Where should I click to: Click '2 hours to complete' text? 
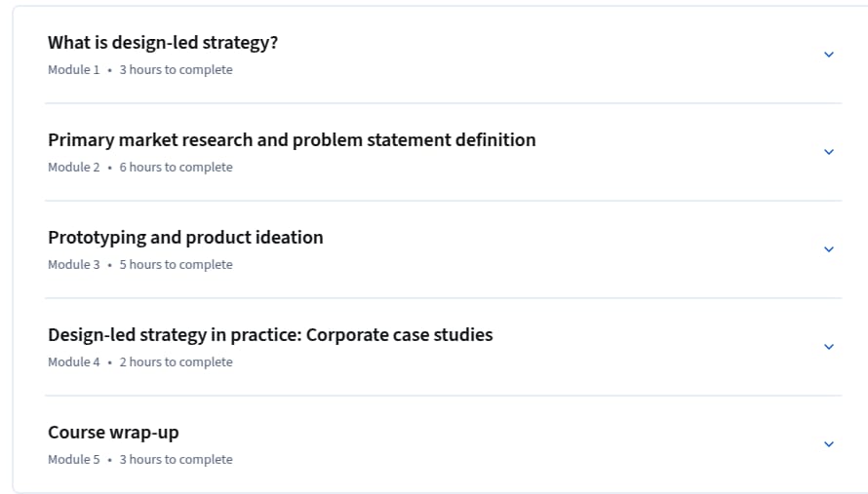point(176,361)
